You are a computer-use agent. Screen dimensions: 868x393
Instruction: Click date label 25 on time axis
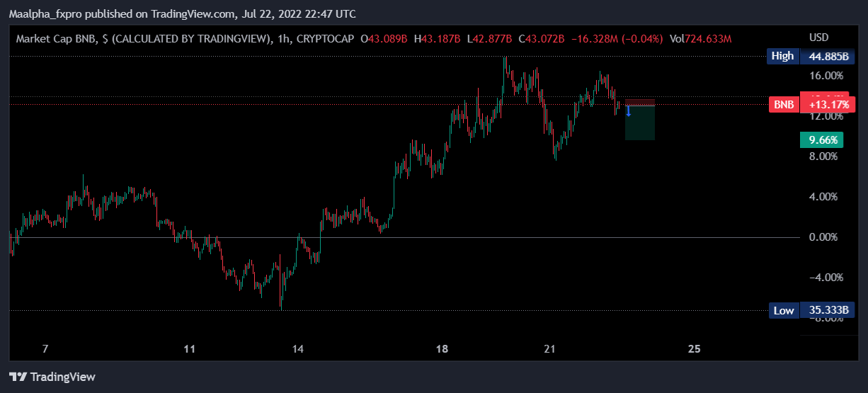[x=695, y=349]
